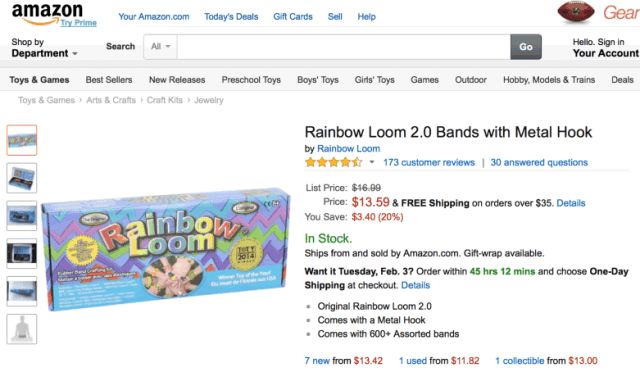
Task: Click the star rating icons
Action: [x=333, y=163]
